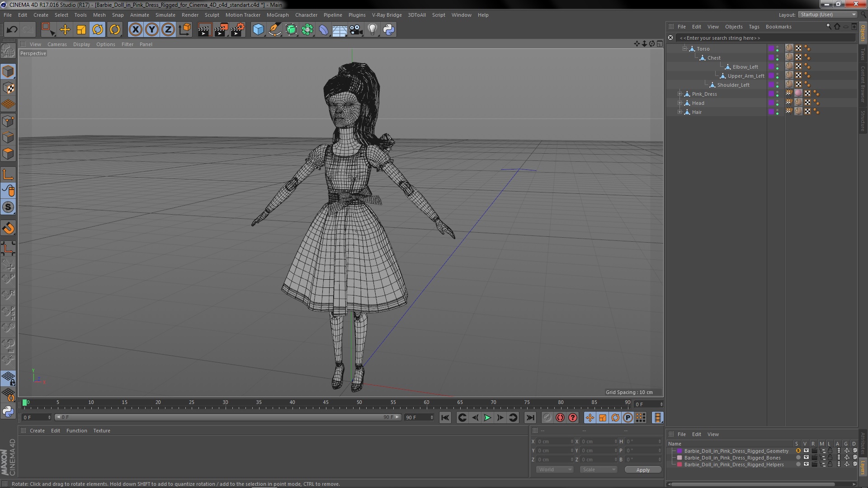Click the Render to Picture Viewer icon
The image size is (868, 488).
221,30
